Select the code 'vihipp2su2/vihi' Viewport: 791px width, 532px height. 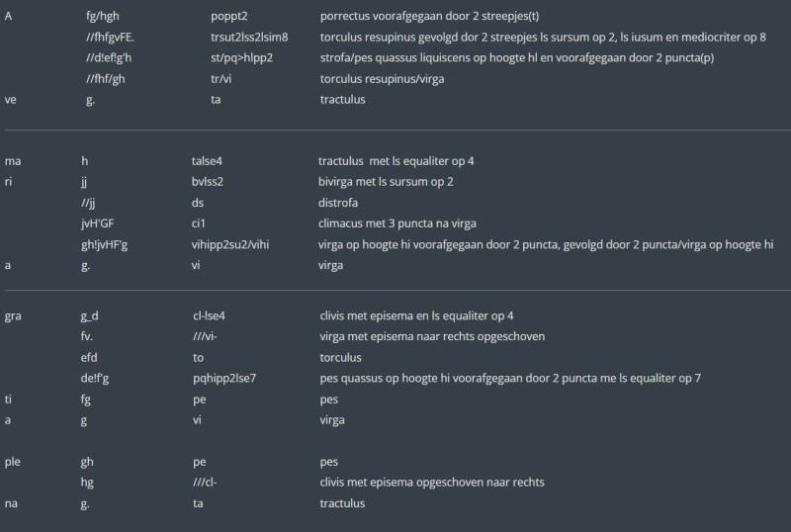coord(233,245)
